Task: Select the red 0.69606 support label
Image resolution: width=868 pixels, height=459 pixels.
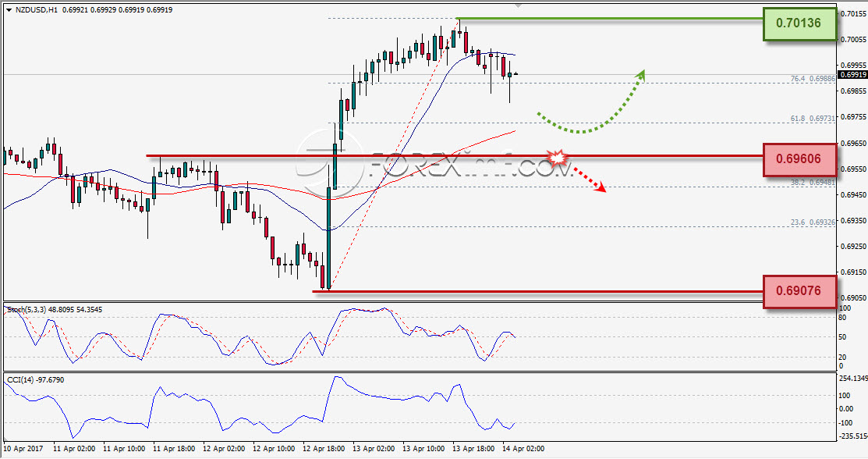Action: pos(799,159)
